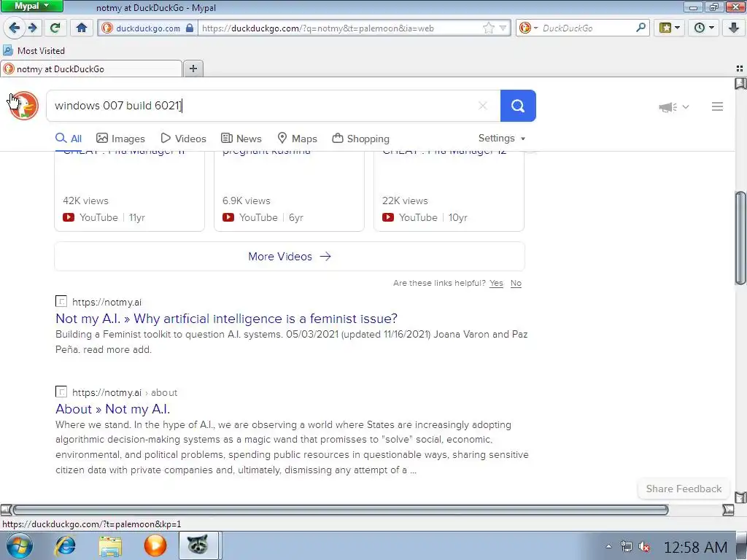Open the 6.9K views YouTube video card
The image size is (747, 560).
(x=289, y=190)
